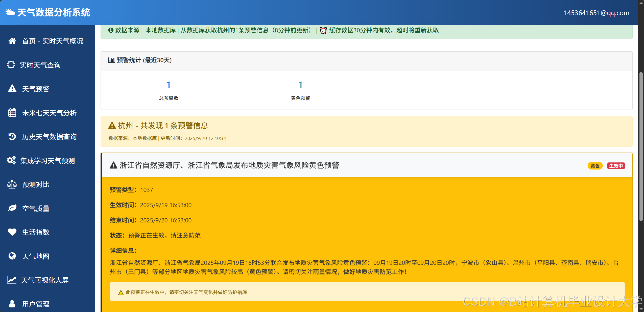Screen dimensions: 644x312
Task: Click the heart icon for 生活指数
Action: point(12,232)
